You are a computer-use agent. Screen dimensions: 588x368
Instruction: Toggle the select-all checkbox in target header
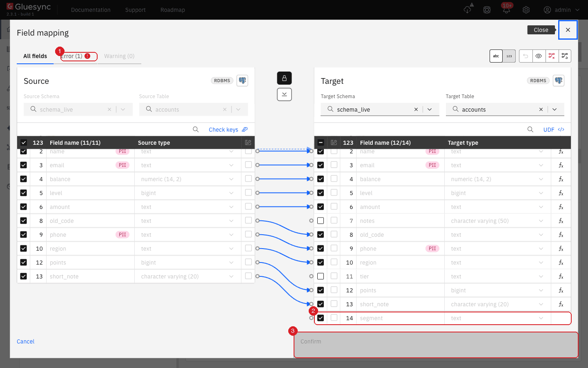[x=321, y=143]
